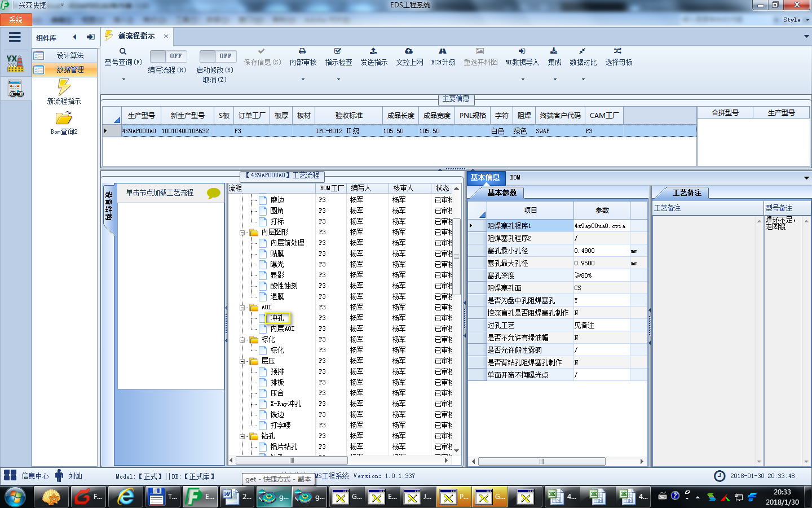This screenshot has width=812, height=508.
Task: Expand the 内部审核 dropdown arrow
Action: 303,80
